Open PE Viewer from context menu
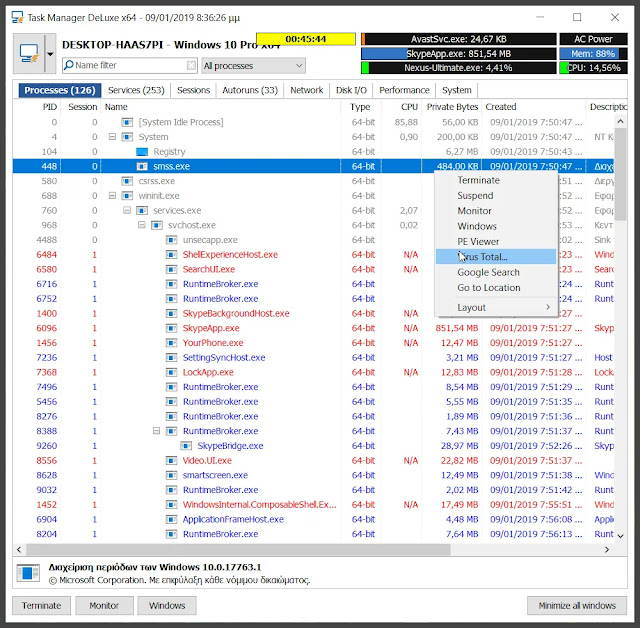The width and height of the screenshot is (640, 628). pyautogui.click(x=496, y=242)
